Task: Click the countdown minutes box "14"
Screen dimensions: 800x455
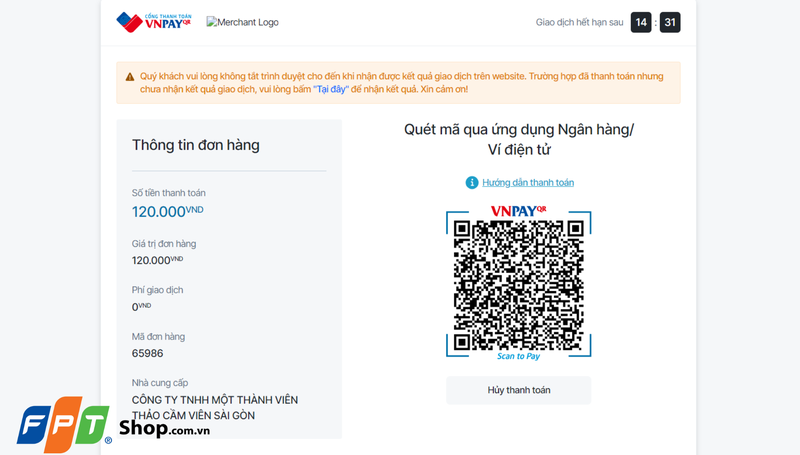Action: coord(641,22)
